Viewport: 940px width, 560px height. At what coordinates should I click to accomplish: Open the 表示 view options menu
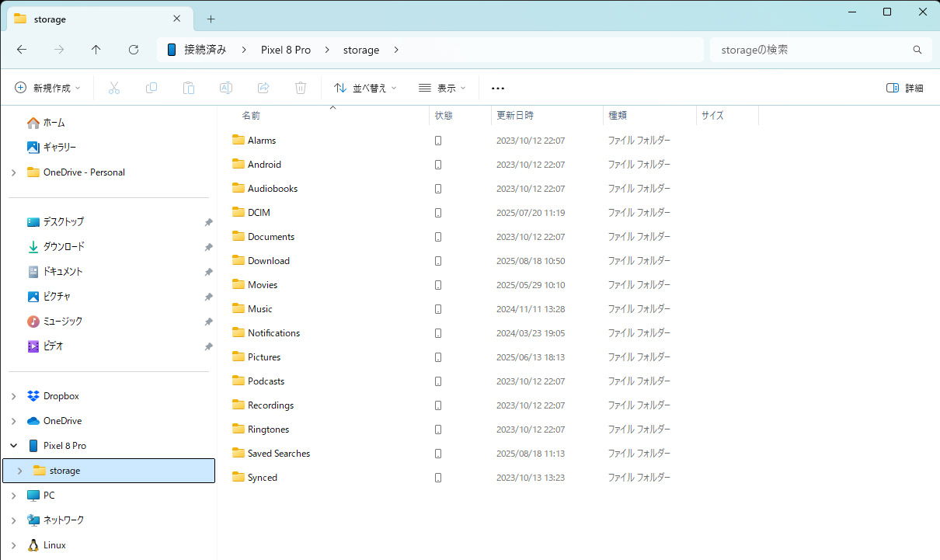tap(441, 88)
